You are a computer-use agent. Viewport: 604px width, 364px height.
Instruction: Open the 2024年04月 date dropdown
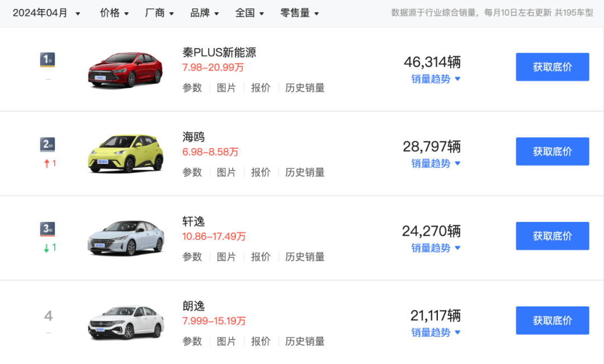(46, 13)
